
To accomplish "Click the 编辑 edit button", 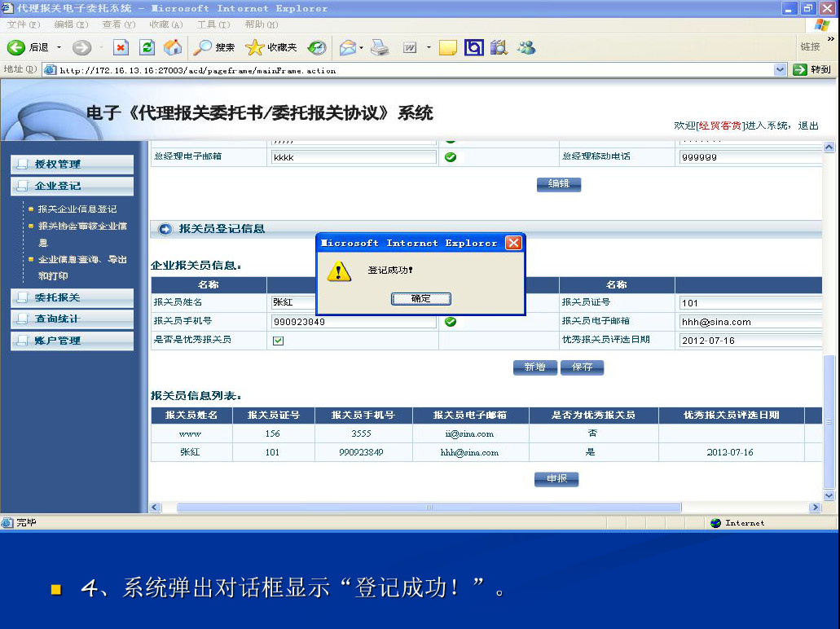I will [559, 184].
